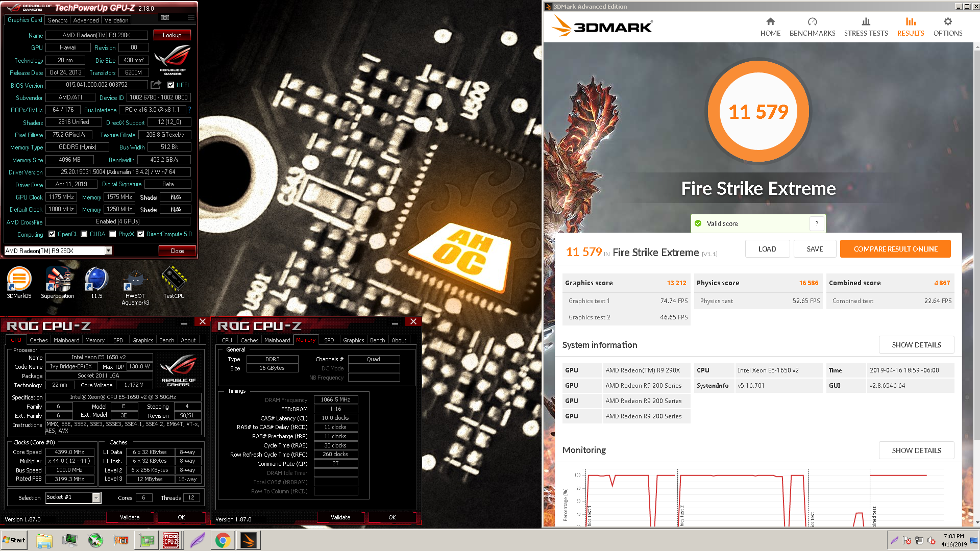The width and height of the screenshot is (980, 551).
Task: Switch to the GPU-Z taskbar button
Action: click(146, 540)
